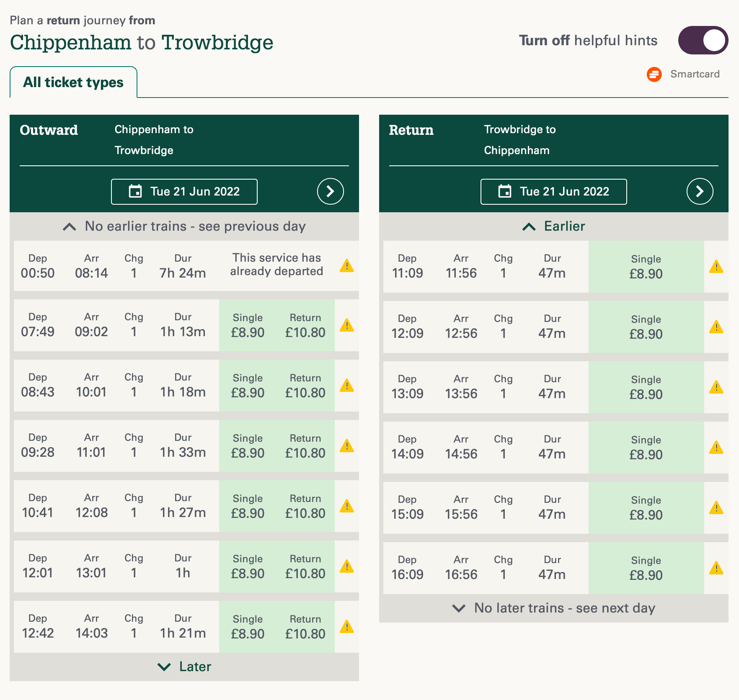Screen dimensions: 739x700
Task: Open Return date picker Tue 21 Jun 2022
Action: coord(553,192)
